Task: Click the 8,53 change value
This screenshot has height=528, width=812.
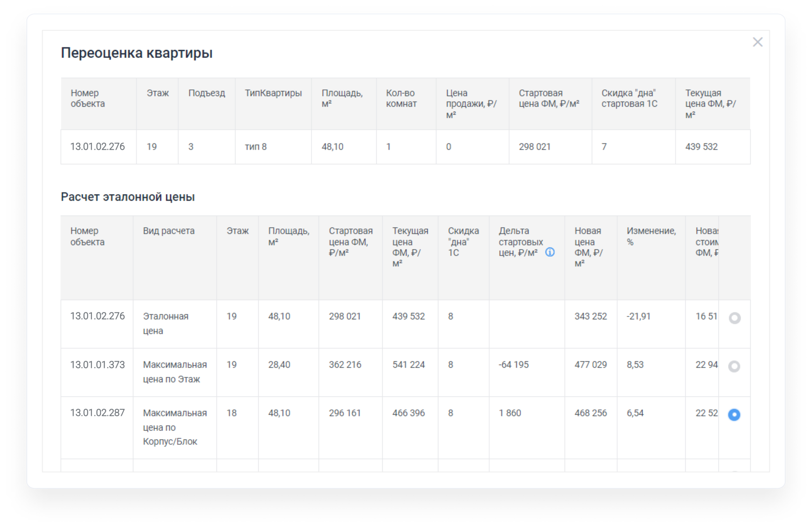Action: (635, 365)
